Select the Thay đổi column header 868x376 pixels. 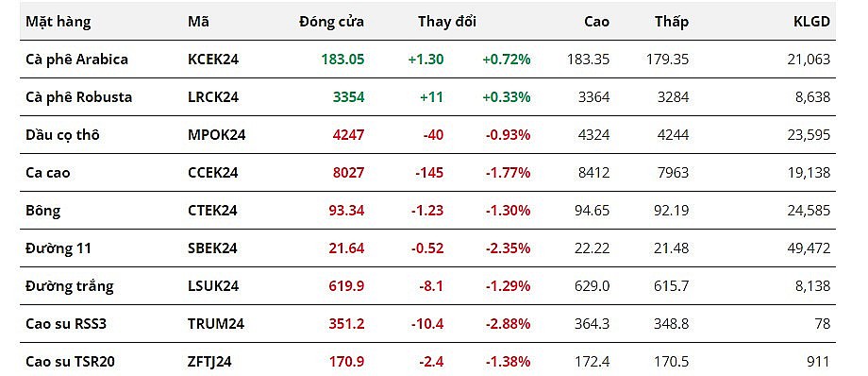coord(446,22)
